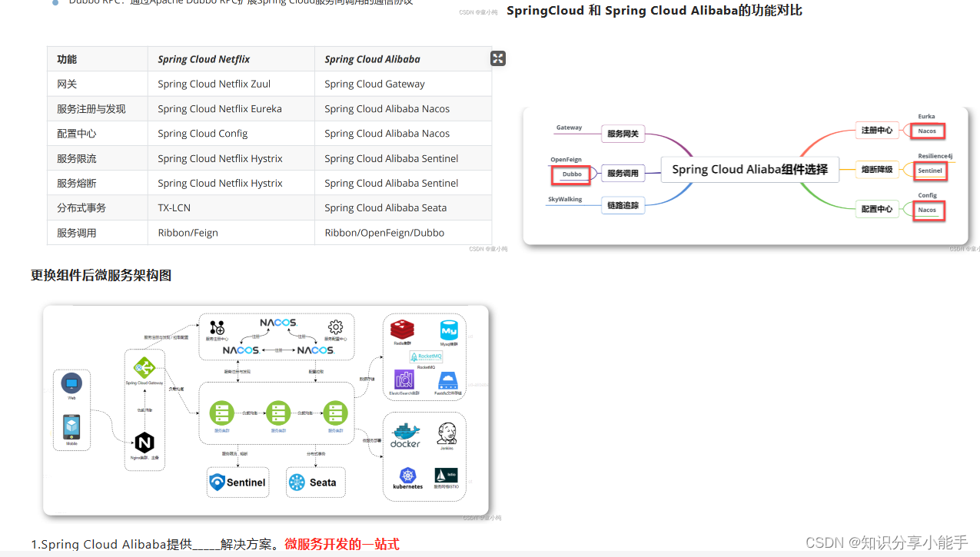
Task: Click the 'Gateway' label in the mind map
Action: (x=570, y=128)
